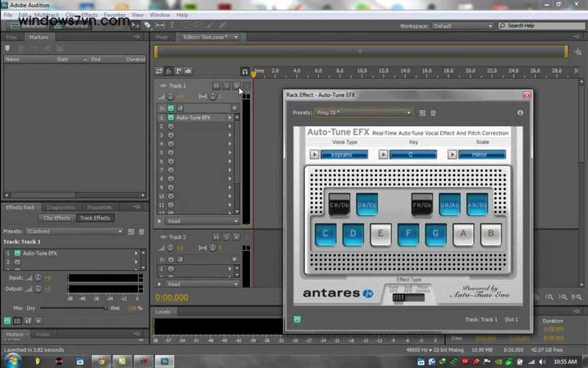Mute Track 2 with the M button
Screen dimensions: 588x368
[216, 237]
